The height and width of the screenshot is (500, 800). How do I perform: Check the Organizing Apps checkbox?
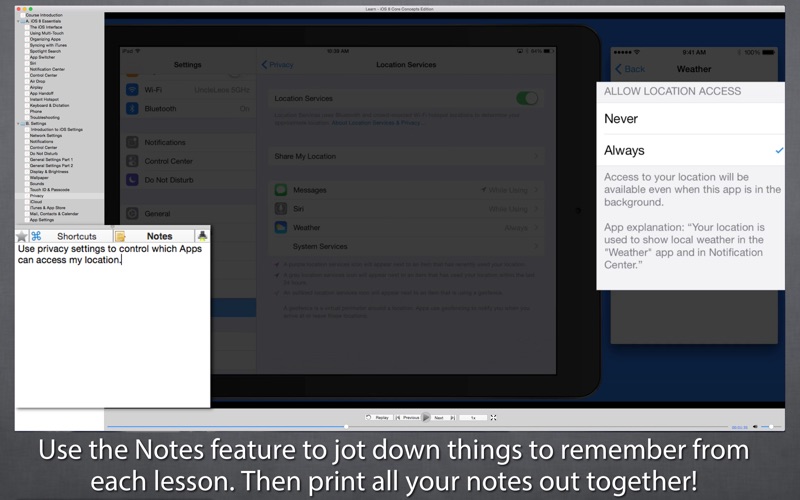point(27,39)
